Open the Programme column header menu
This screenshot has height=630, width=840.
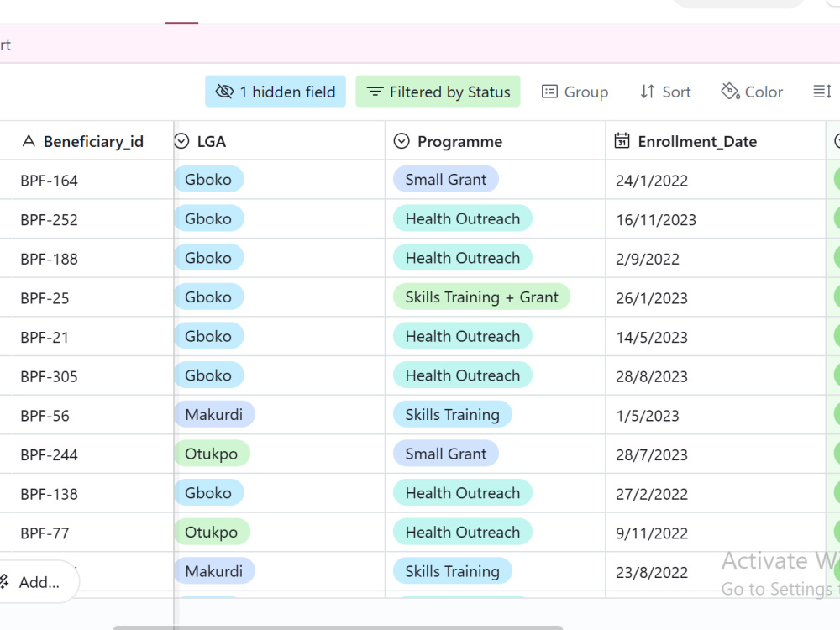pos(496,141)
